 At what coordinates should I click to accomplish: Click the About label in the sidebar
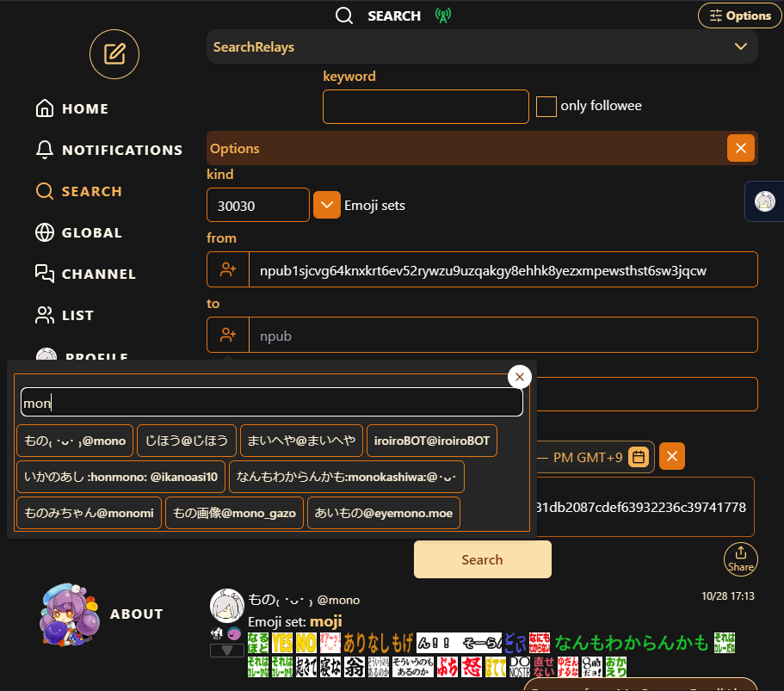click(x=137, y=614)
